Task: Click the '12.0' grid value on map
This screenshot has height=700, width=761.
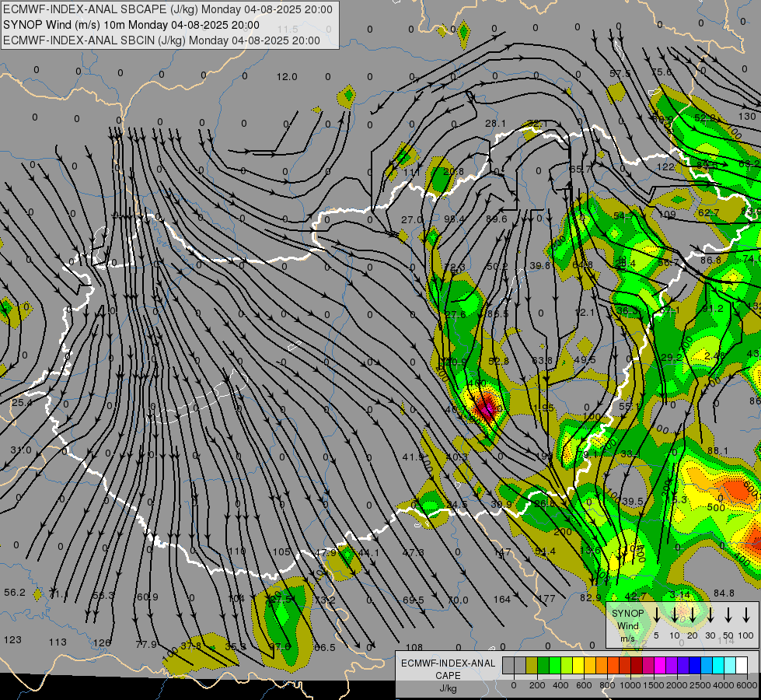Action: point(287,77)
